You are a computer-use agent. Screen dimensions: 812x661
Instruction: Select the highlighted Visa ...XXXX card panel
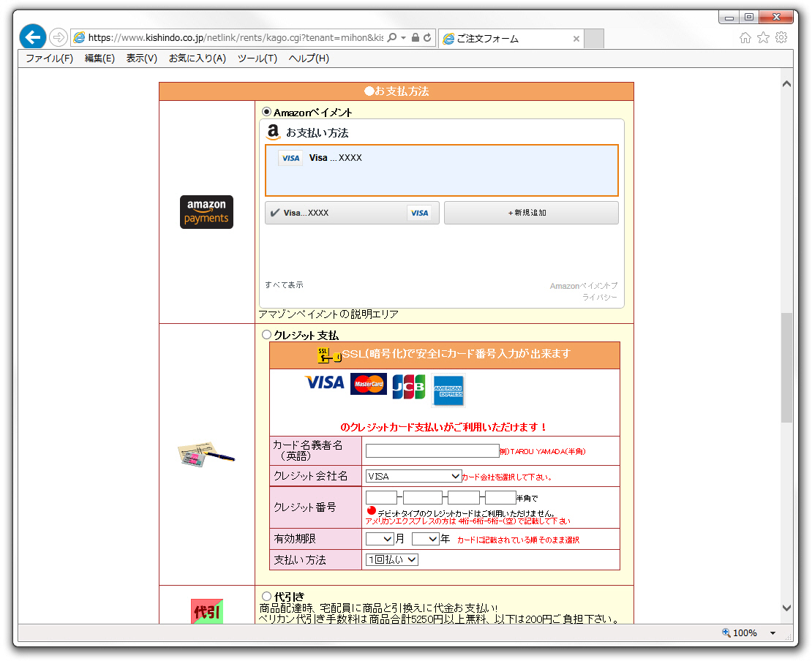pos(442,170)
